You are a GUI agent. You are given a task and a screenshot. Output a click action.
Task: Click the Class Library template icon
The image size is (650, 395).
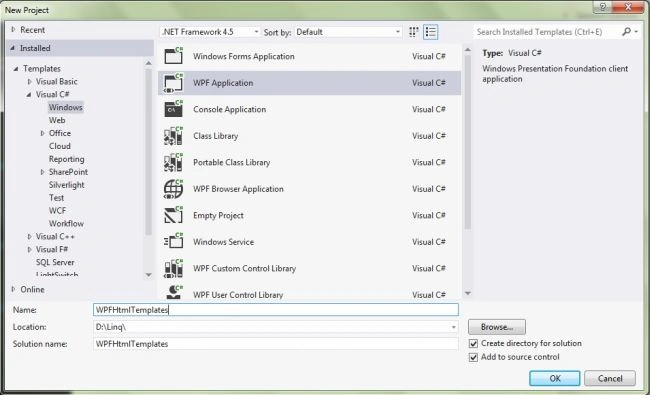pos(173,136)
